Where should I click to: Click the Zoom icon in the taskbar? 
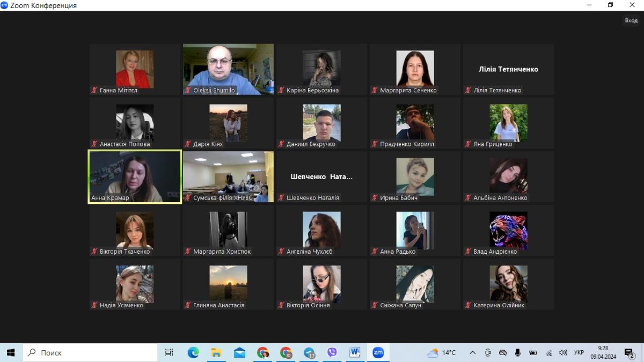(378, 352)
